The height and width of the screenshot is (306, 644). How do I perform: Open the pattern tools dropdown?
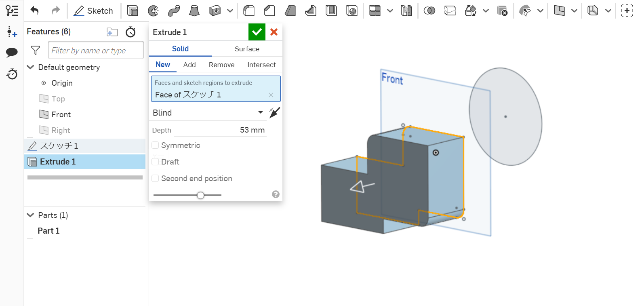coord(390,11)
